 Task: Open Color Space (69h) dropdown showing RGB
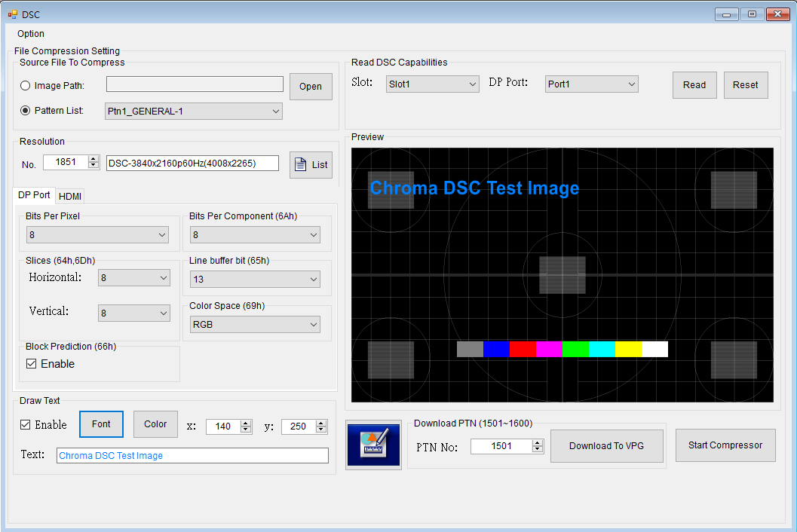point(255,324)
